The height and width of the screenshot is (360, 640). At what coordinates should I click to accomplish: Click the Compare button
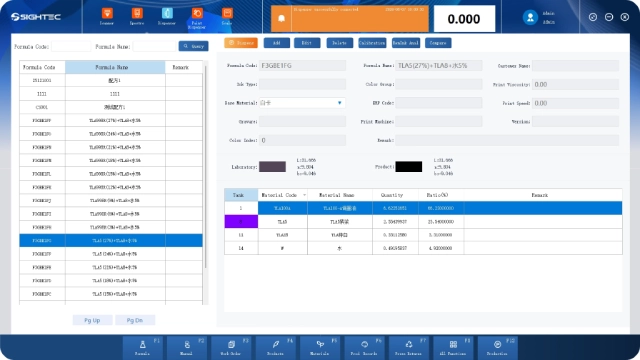click(x=438, y=43)
